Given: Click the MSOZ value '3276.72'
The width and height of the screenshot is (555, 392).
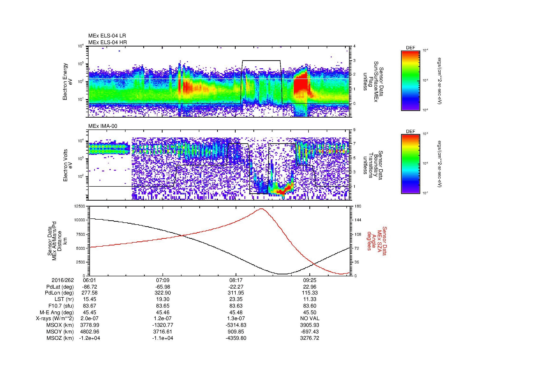Looking at the screenshot, I should click(x=310, y=338).
